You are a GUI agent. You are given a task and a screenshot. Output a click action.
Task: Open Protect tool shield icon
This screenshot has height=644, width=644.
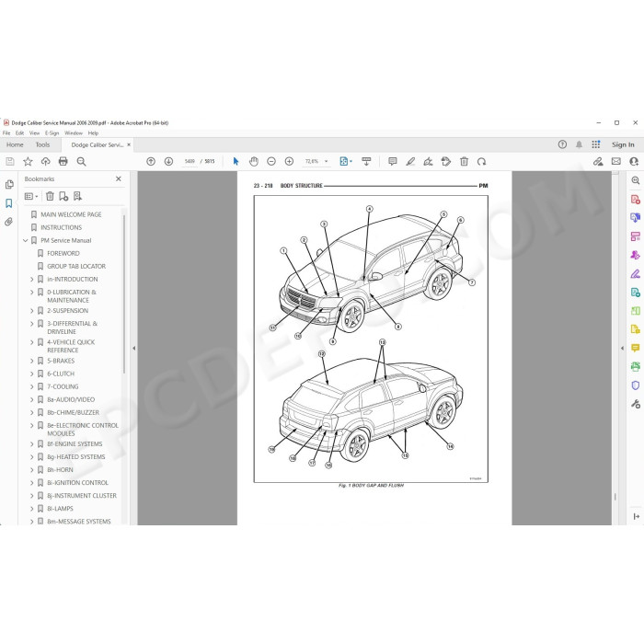point(636,385)
